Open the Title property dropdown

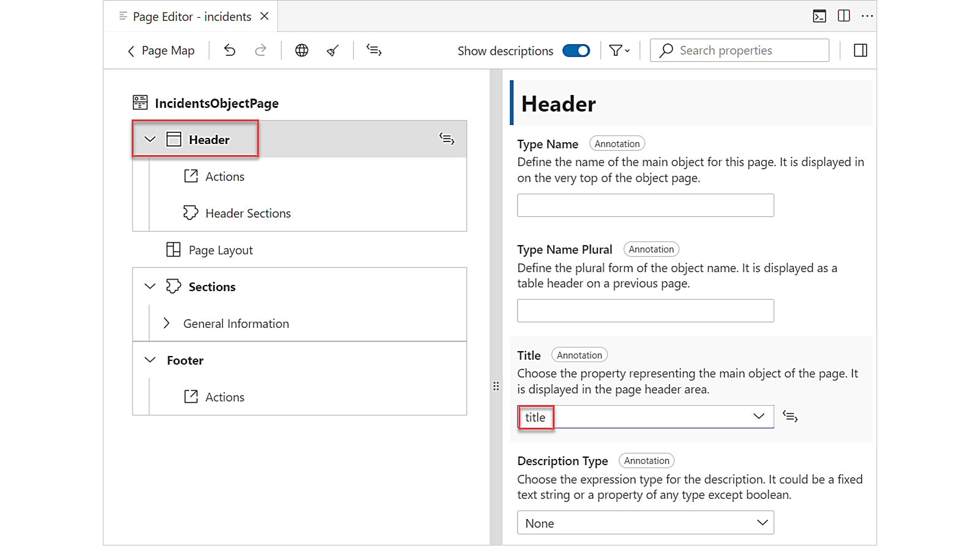pyautogui.click(x=646, y=417)
